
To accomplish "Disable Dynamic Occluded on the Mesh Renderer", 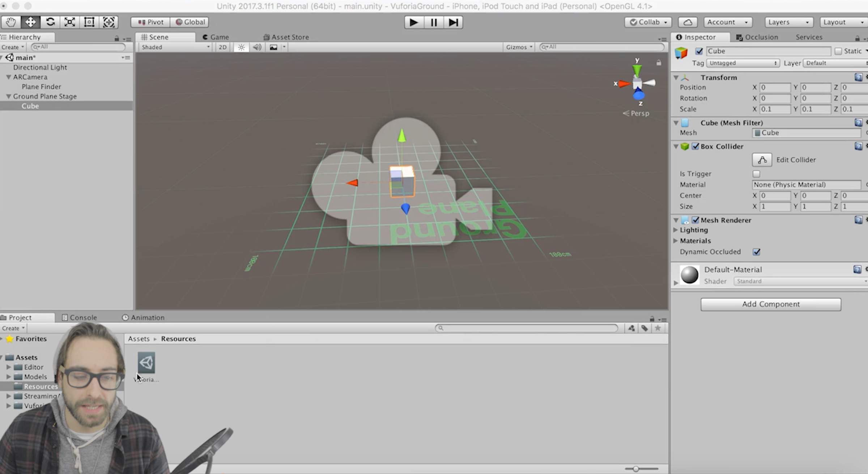I will click(757, 252).
